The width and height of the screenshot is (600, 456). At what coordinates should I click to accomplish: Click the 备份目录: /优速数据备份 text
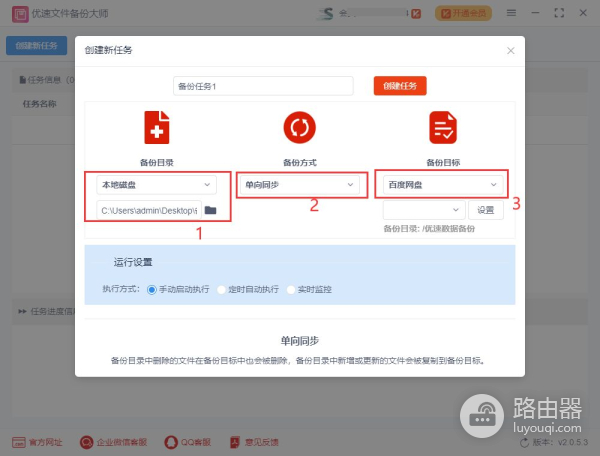(x=429, y=229)
